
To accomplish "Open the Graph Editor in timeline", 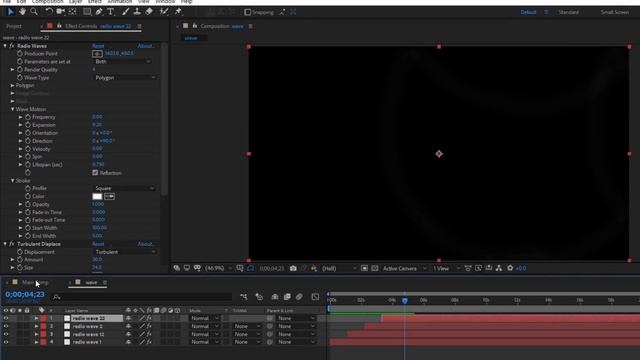I will [x=315, y=297].
